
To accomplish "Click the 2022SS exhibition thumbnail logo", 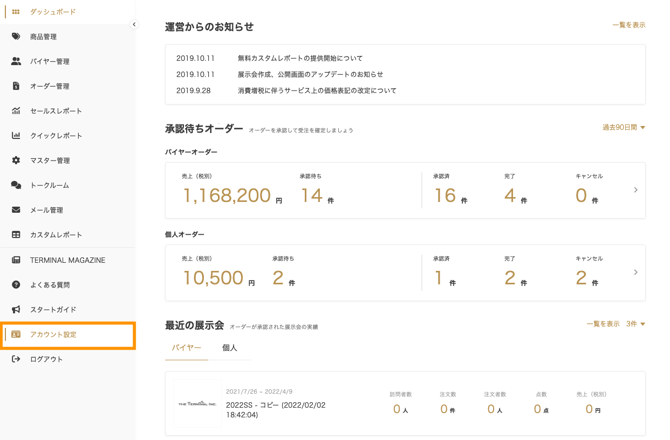I will 197,404.
